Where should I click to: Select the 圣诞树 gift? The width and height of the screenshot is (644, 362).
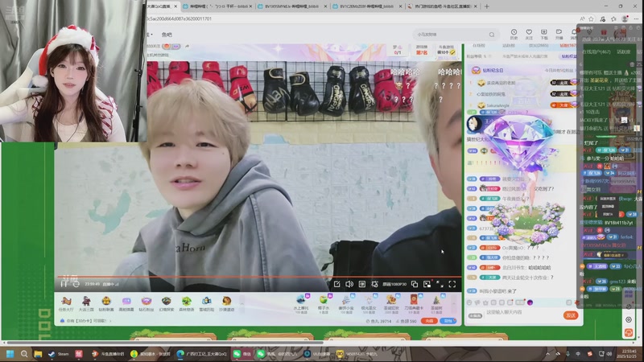click(436, 304)
